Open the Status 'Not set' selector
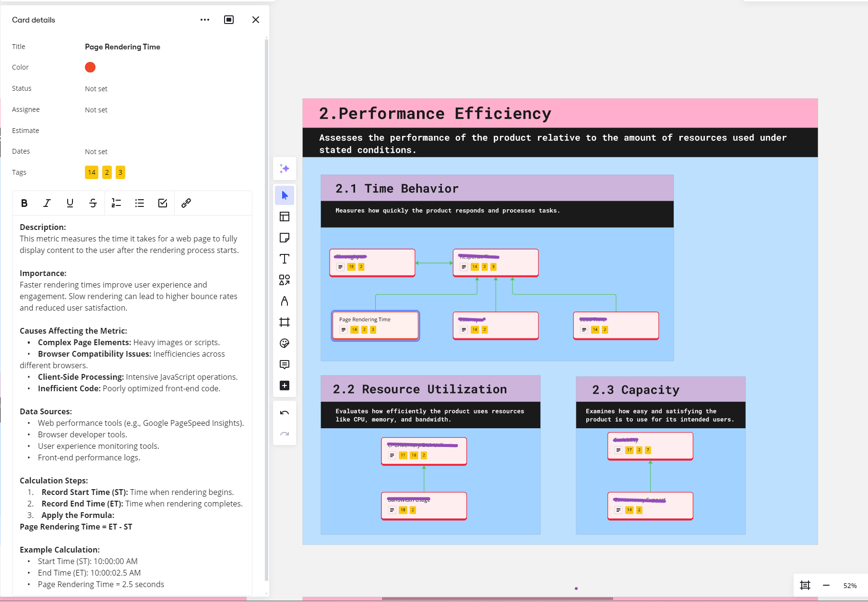868x602 pixels. coord(96,88)
